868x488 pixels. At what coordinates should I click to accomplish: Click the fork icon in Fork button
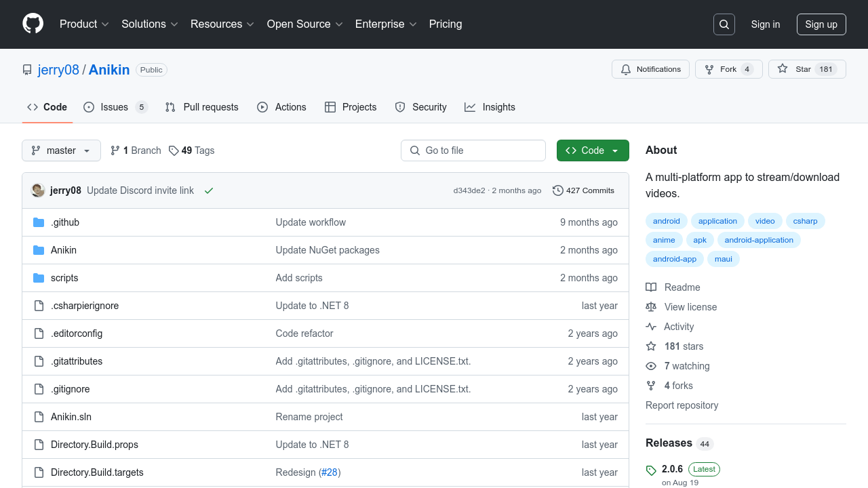pyautogui.click(x=709, y=69)
